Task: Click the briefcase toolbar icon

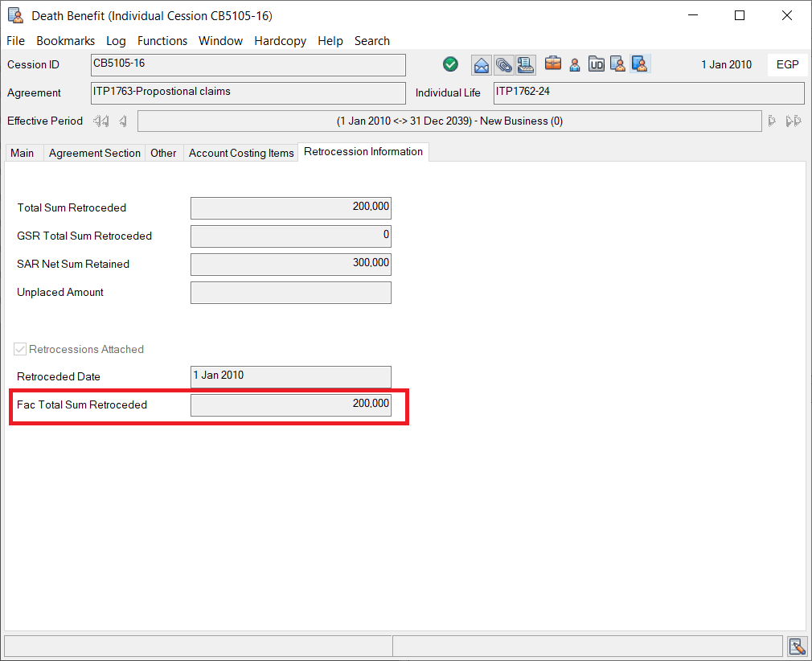Action: pos(553,64)
